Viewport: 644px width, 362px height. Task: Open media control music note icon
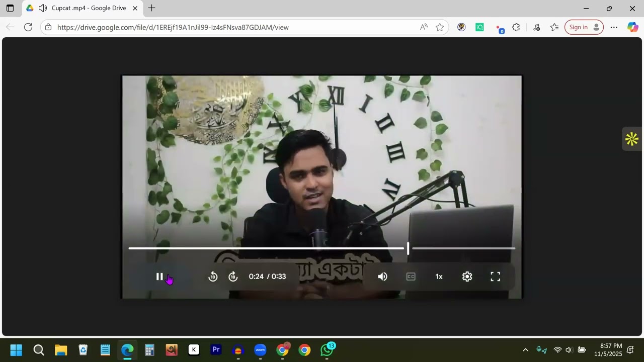[x=536, y=27]
